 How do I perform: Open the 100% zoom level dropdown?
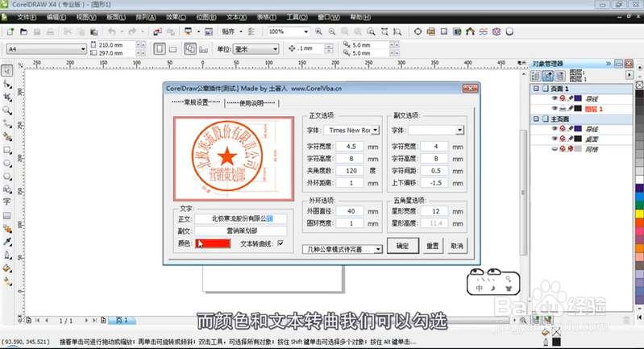tap(305, 31)
